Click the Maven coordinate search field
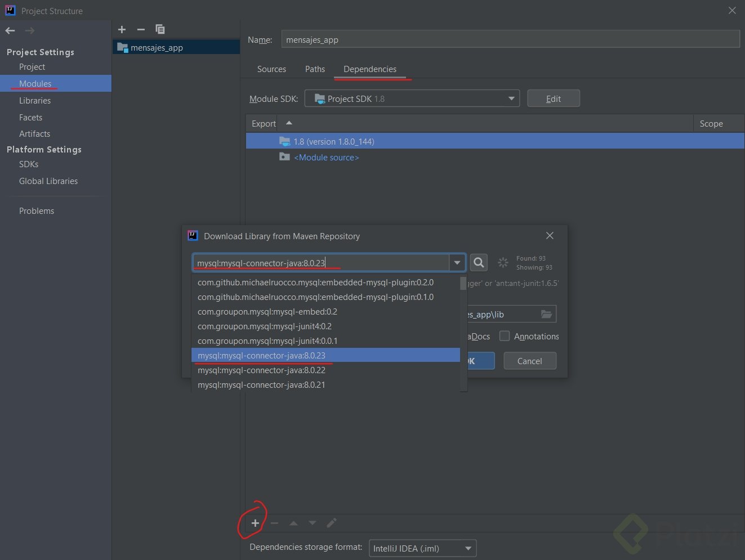 coord(321,263)
